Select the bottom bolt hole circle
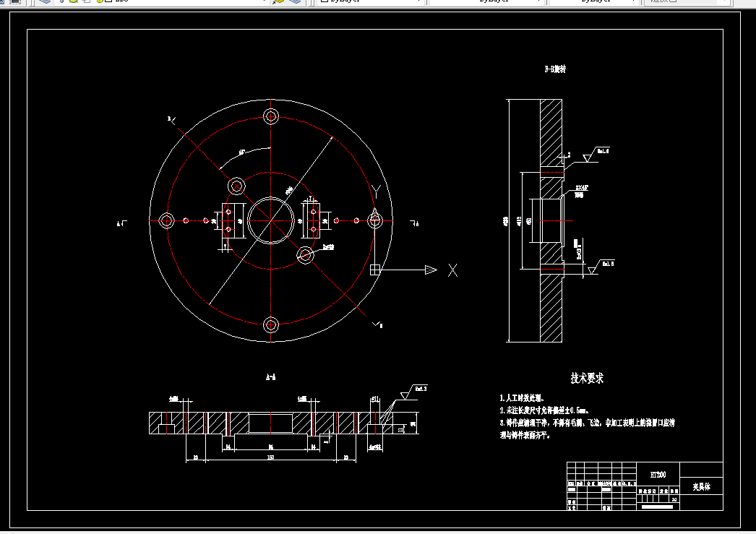The image size is (756, 534). (x=271, y=325)
